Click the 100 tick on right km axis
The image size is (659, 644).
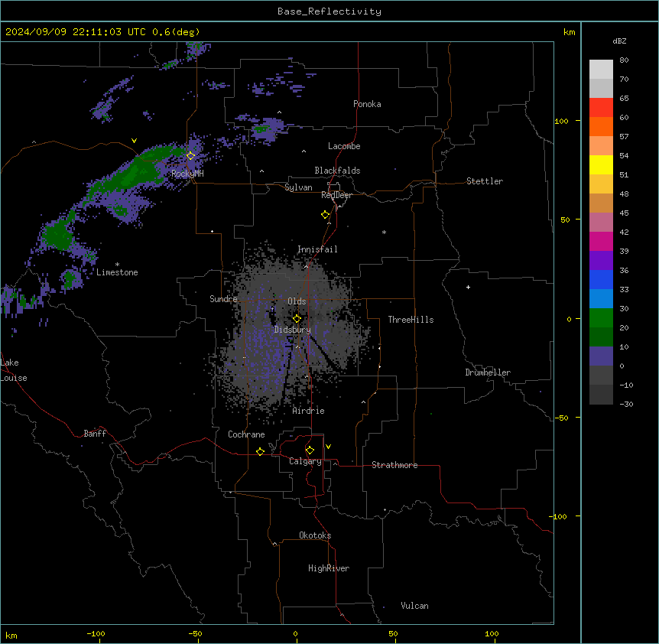pos(561,121)
